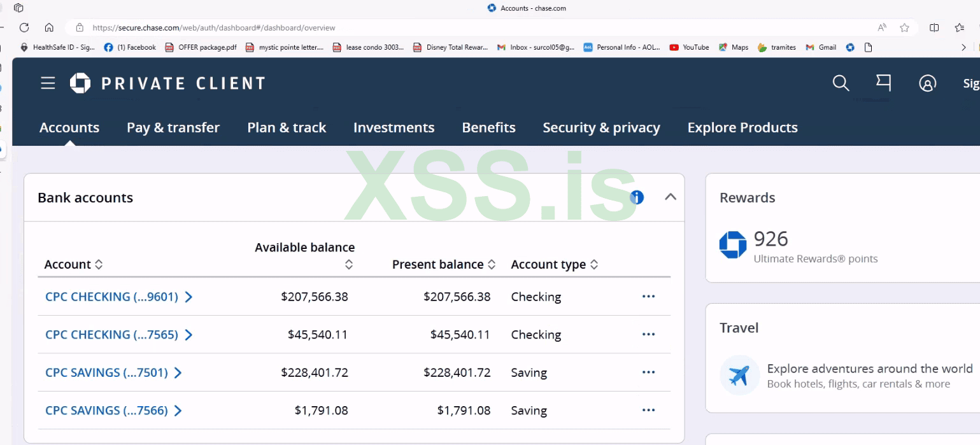Open Benefits menu
The image size is (980, 445).
(488, 127)
